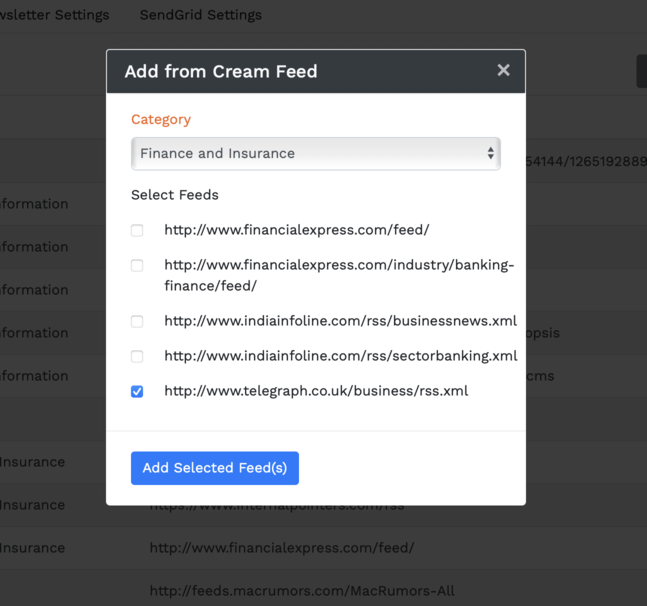
Task: Tick the financialexpress banking-finance feed checkbox
Action: pos(137,266)
